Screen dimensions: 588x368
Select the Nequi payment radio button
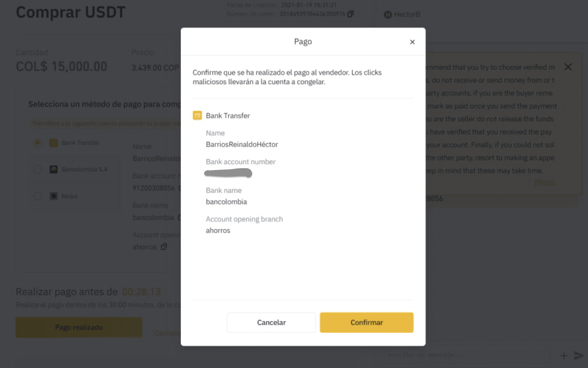pos(37,196)
